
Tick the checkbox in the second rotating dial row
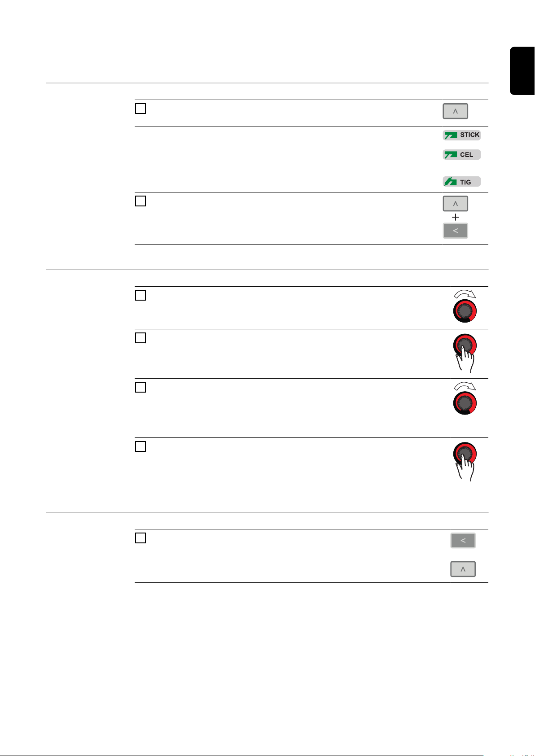coord(140,387)
